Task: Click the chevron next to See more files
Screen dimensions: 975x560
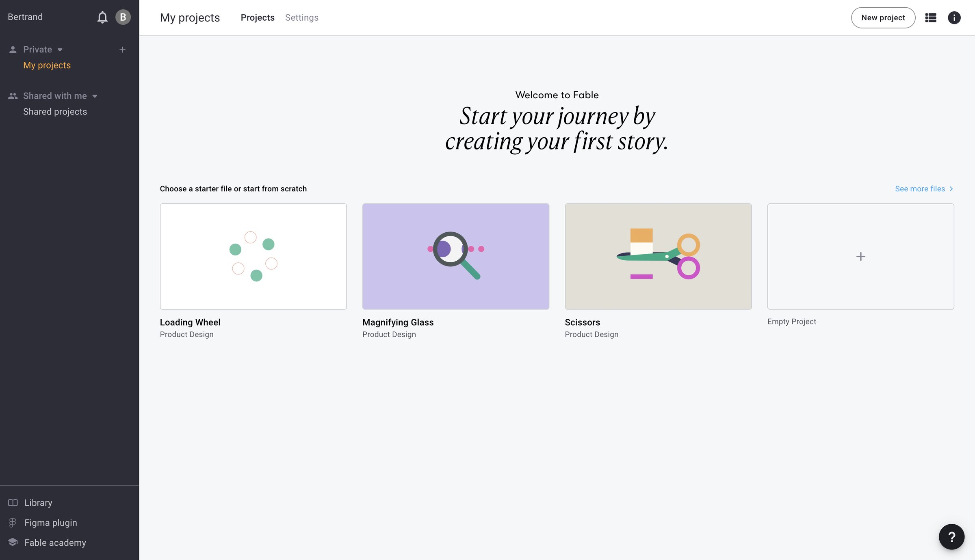Action: 951,189
